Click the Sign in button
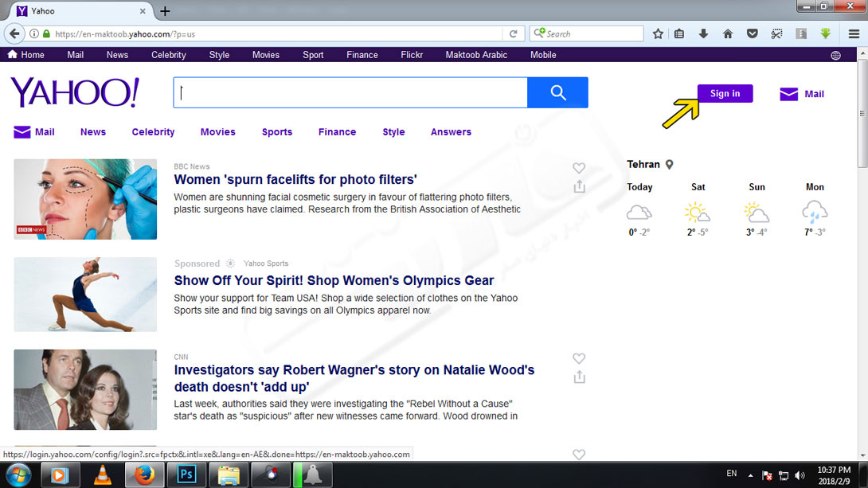Viewport: 868px width, 488px height. [725, 93]
